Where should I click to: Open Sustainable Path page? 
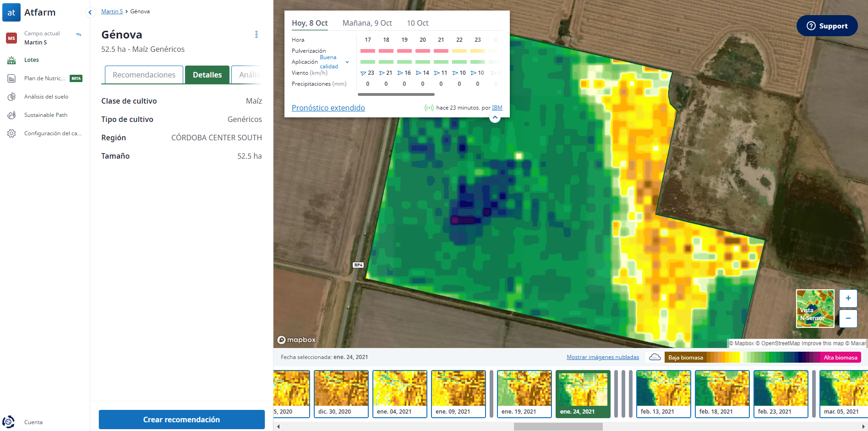click(x=45, y=115)
